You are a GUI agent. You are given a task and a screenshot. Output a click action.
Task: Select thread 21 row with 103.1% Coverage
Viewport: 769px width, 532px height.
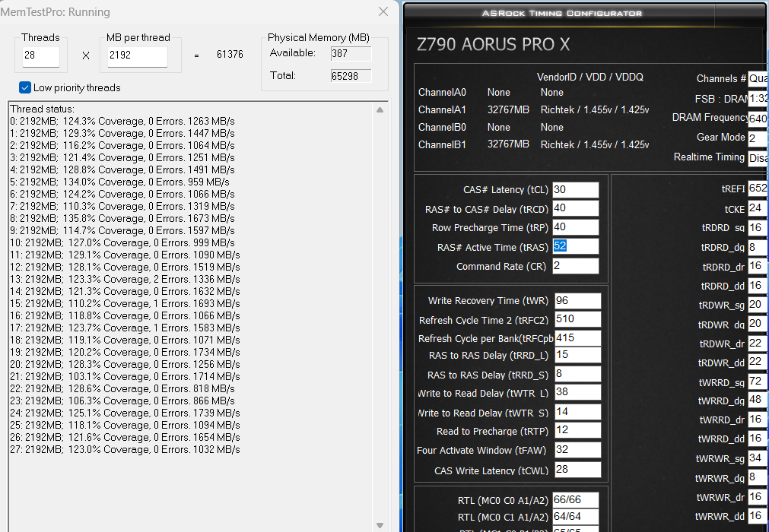[x=125, y=376]
